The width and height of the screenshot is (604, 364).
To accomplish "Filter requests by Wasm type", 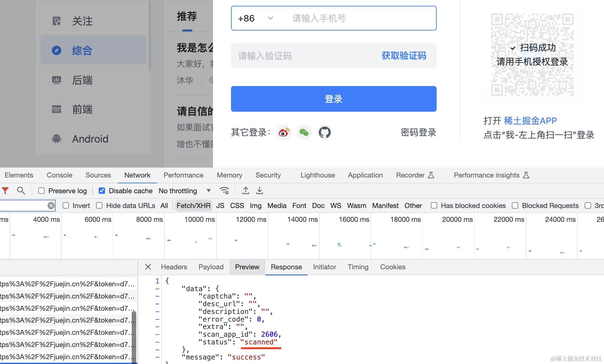I will click(x=357, y=205).
